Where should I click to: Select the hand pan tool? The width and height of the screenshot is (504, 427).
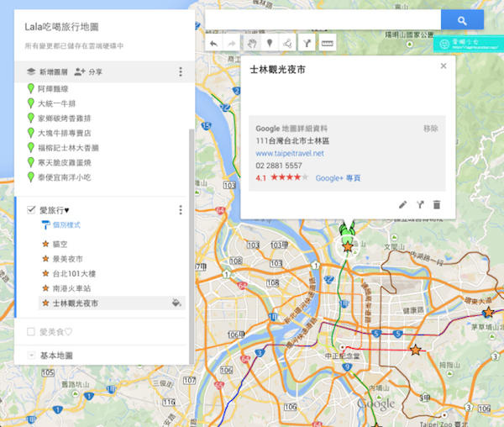pyautogui.click(x=252, y=42)
